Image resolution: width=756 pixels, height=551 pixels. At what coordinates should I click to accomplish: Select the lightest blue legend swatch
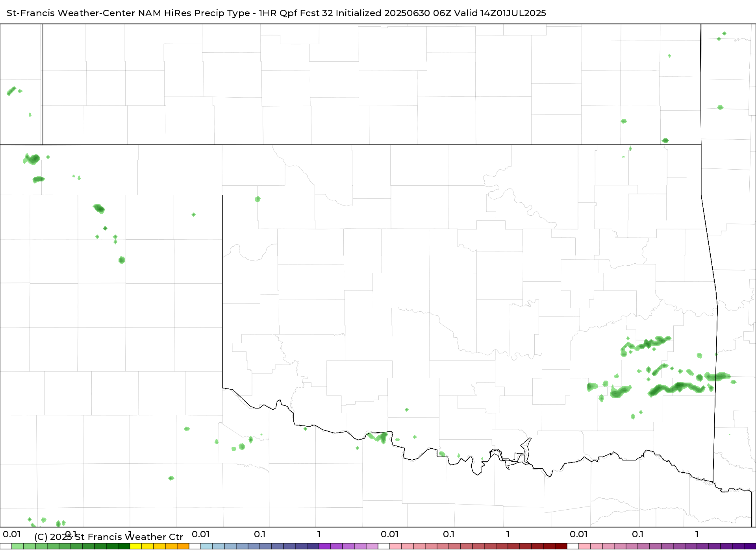[207, 546]
